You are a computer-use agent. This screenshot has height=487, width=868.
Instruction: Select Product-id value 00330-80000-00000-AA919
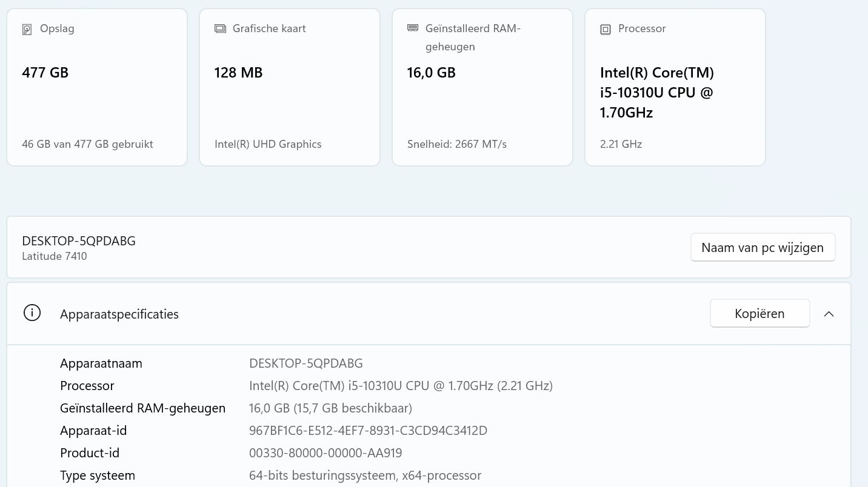(326, 453)
